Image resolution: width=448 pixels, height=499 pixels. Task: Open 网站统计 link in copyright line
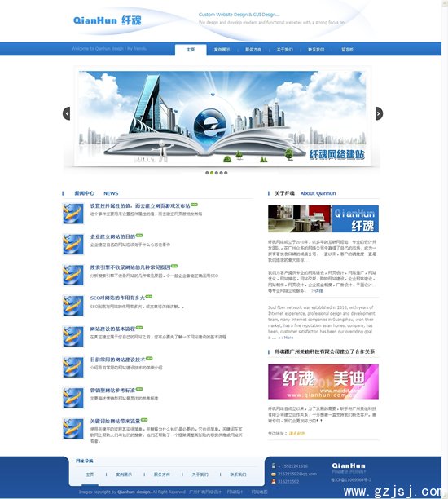pos(235,492)
